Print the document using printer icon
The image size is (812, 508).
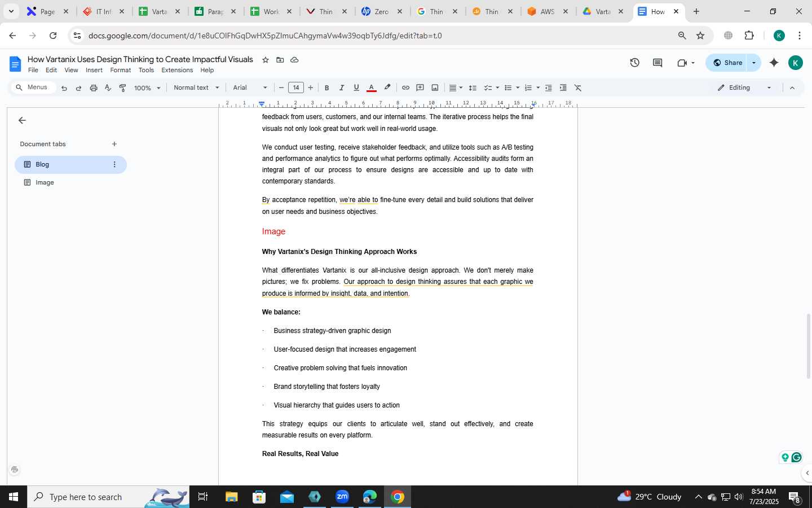(x=94, y=88)
